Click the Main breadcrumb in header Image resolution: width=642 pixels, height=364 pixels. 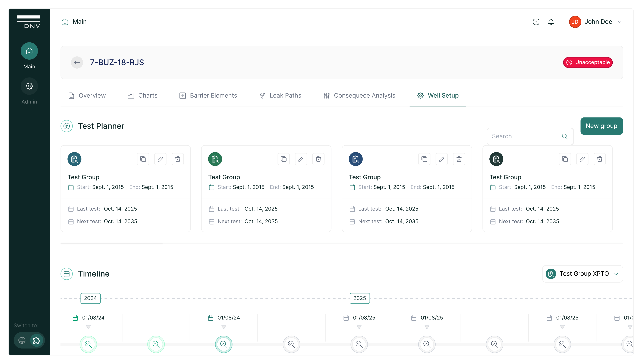click(x=74, y=22)
